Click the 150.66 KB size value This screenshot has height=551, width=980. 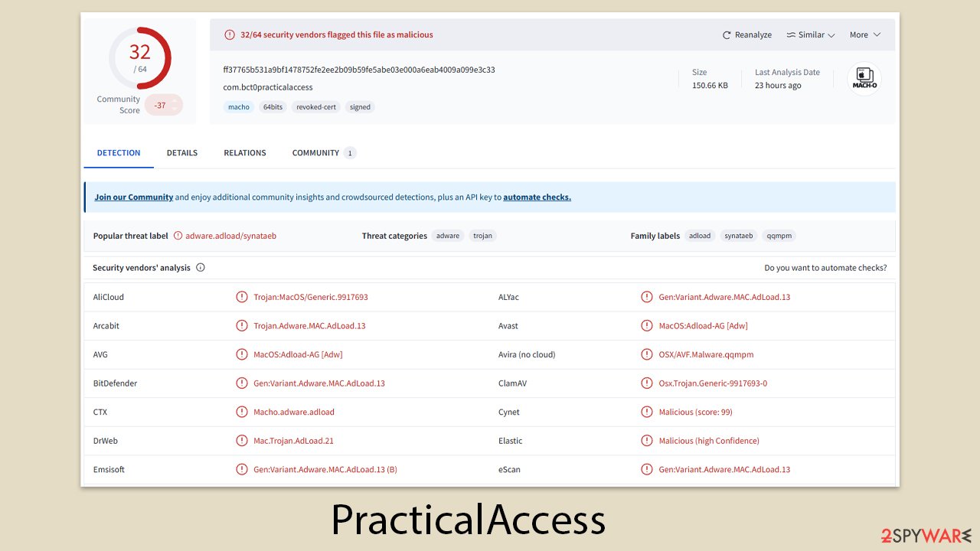tap(710, 85)
